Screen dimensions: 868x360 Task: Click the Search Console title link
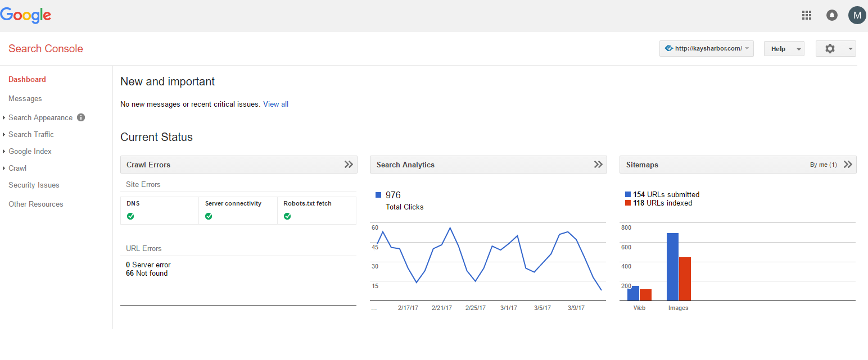(x=46, y=49)
